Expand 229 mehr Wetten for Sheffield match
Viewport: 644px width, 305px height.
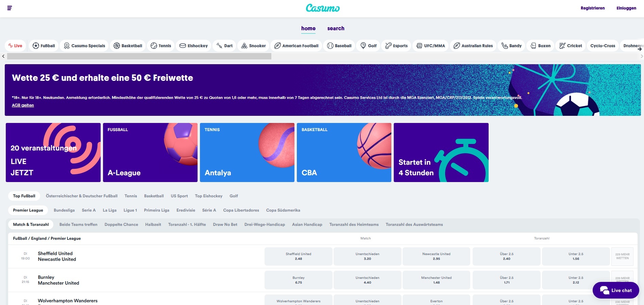622,256
